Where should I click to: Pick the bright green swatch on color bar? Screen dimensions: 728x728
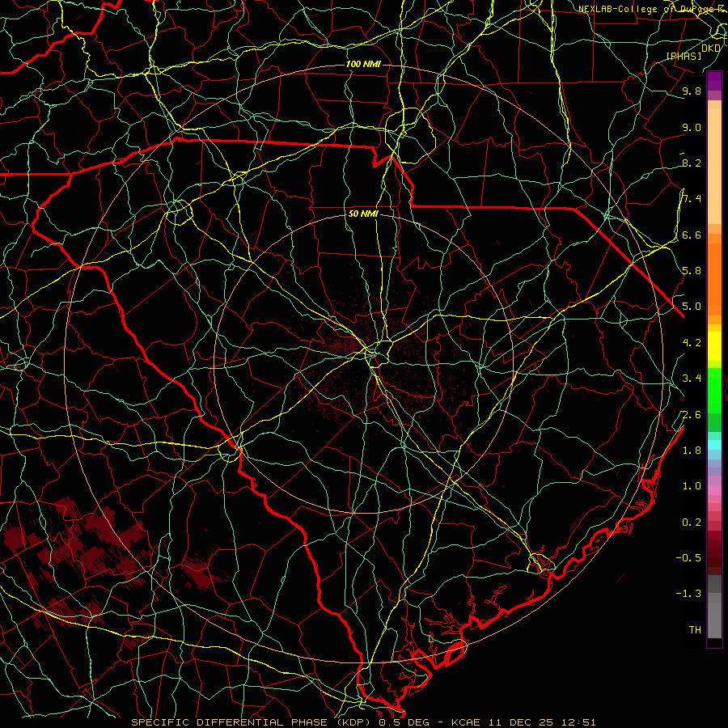(x=714, y=390)
